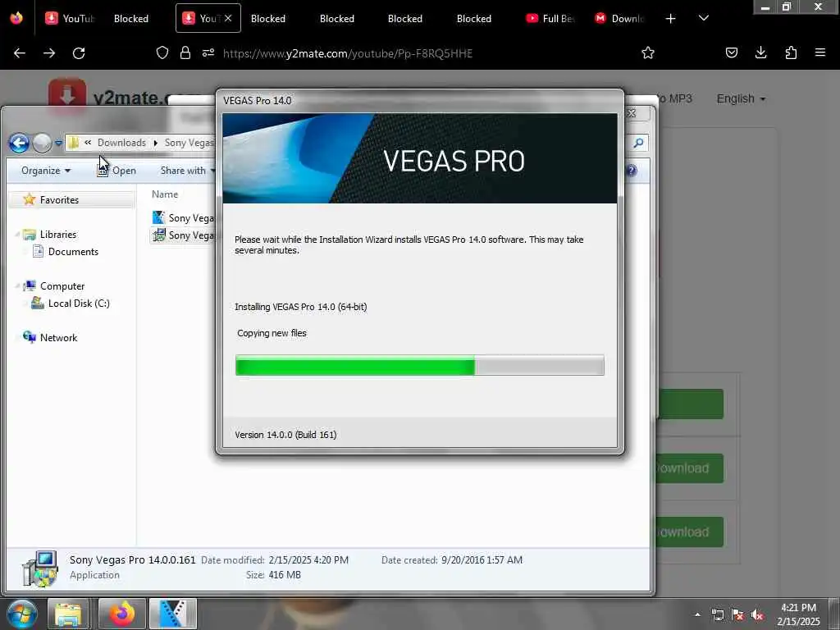The image size is (840, 630).
Task: Switch to the Downlo MEGA tab
Action: pos(619,18)
